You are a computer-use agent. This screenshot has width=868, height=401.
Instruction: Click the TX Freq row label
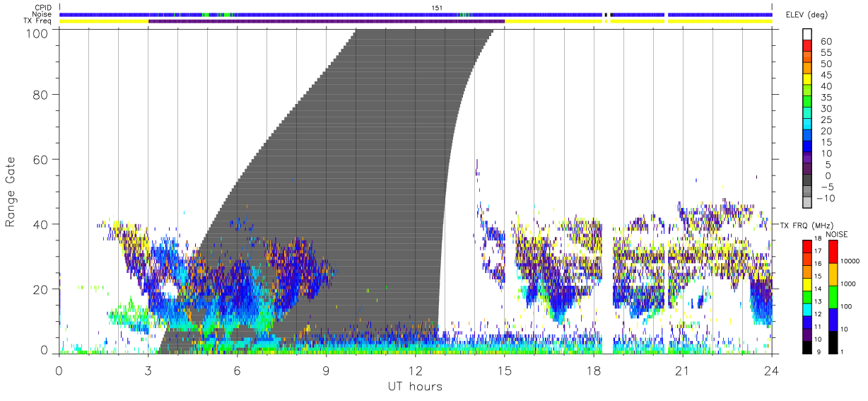point(38,21)
